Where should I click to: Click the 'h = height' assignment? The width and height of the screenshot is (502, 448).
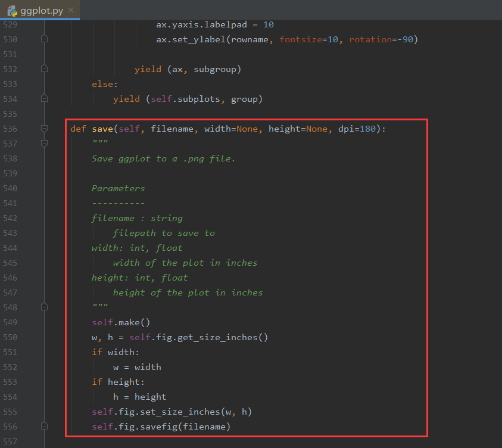[139, 397]
